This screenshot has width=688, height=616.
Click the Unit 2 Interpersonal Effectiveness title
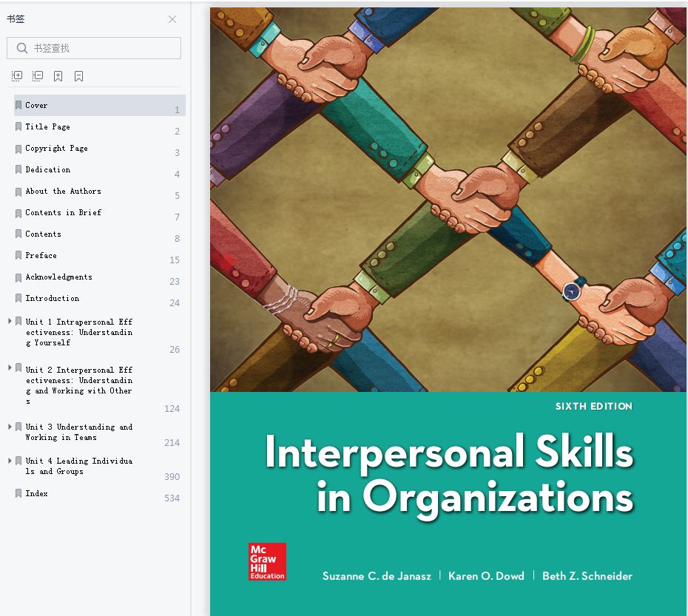click(79, 386)
